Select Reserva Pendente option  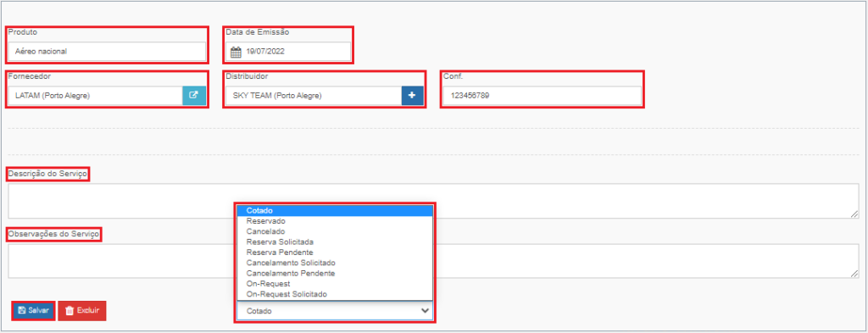click(335, 253)
